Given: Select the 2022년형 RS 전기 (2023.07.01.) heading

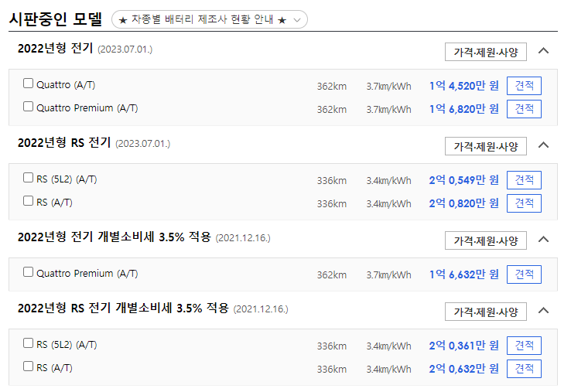Looking at the screenshot, I should pos(94,143).
